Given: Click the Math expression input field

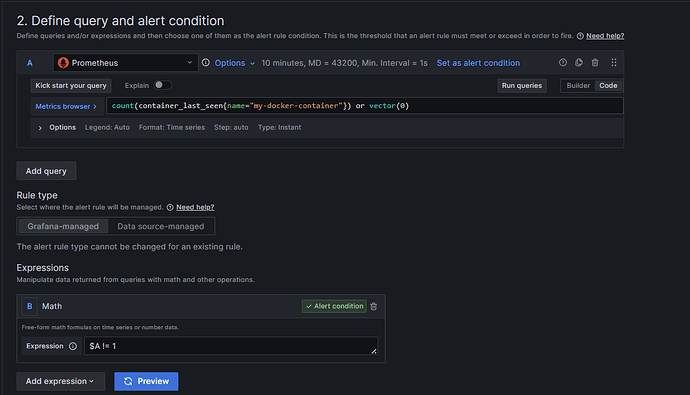Looking at the screenshot, I should pos(231,346).
